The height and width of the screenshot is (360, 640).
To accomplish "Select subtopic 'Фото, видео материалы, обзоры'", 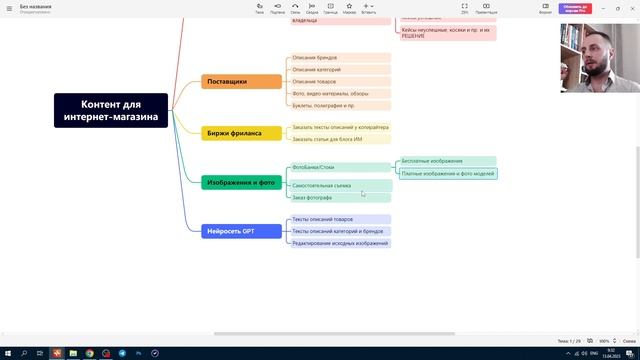I will [340, 93].
